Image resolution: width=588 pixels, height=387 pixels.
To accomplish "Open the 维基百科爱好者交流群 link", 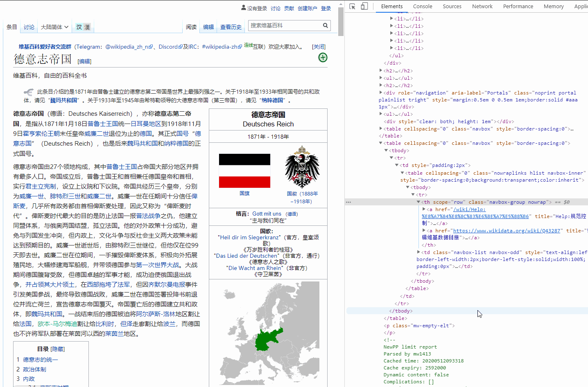I will click(45, 47).
